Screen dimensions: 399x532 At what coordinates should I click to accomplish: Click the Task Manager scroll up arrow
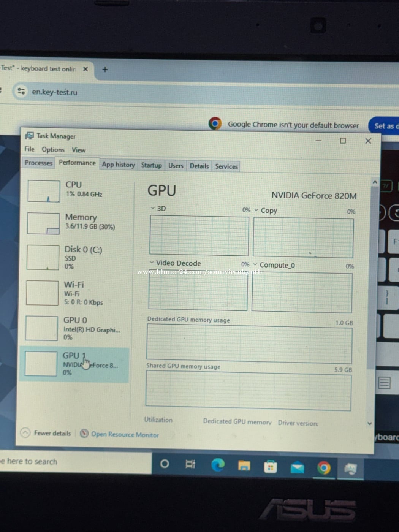pyautogui.click(x=375, y=182)
